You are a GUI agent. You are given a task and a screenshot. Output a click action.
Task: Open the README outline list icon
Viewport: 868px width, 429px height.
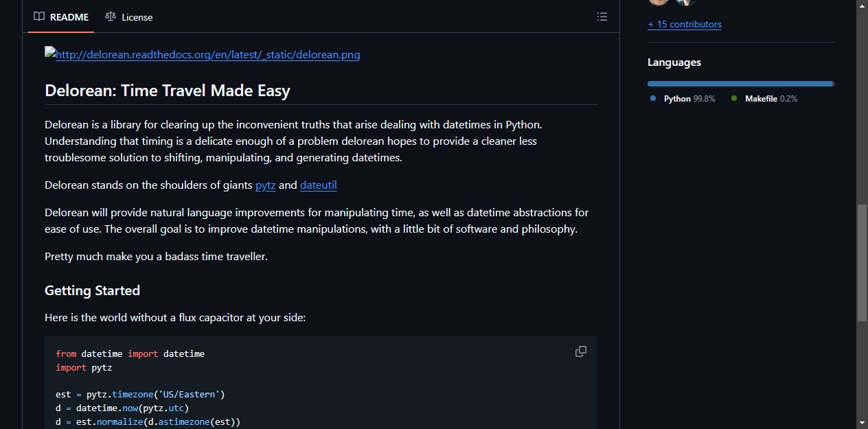tap(602, 16)
